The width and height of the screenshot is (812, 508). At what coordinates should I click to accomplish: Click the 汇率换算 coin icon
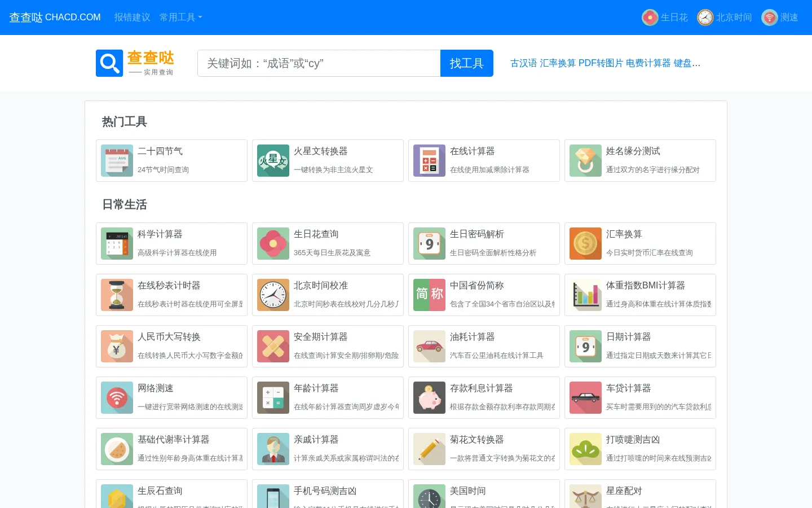tap(586, 244)
